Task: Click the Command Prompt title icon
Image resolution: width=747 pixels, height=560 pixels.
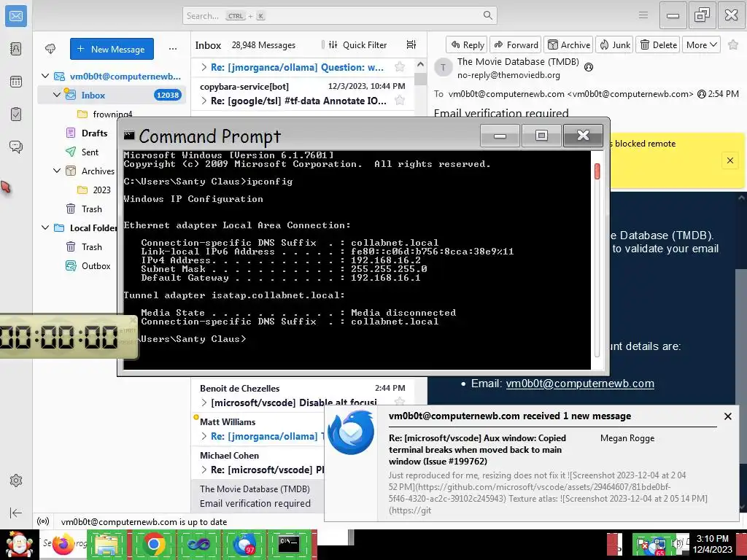Action: click(x=128, y=135)
